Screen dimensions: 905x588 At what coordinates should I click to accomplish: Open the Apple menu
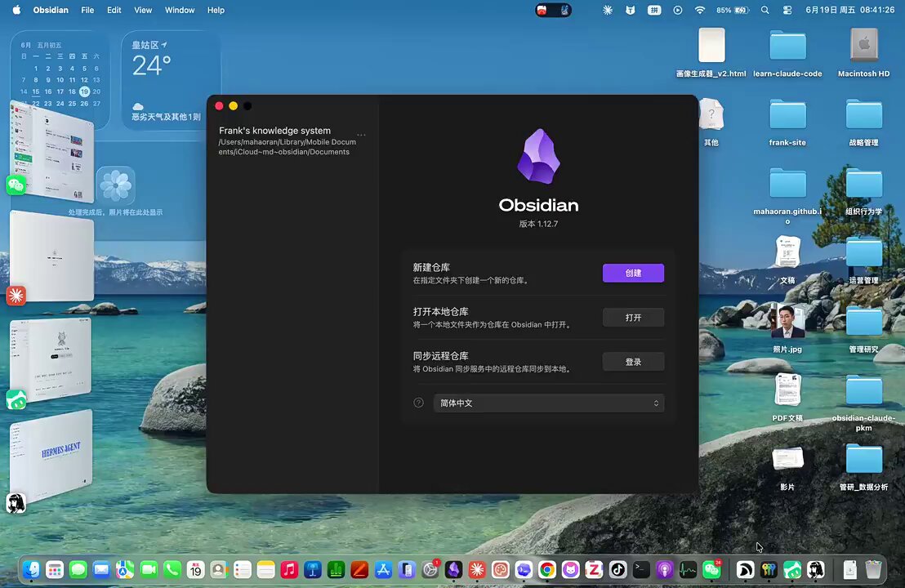(x=16, y=10)
